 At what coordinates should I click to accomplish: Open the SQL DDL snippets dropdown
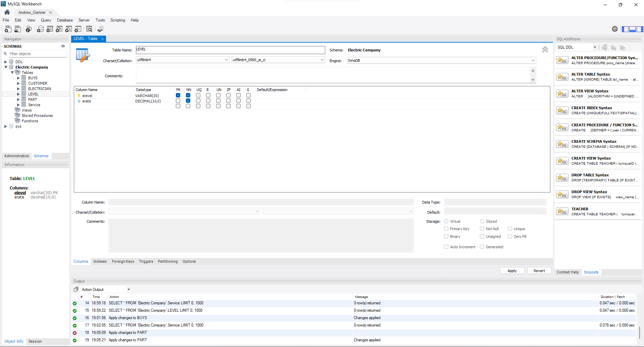595,47
